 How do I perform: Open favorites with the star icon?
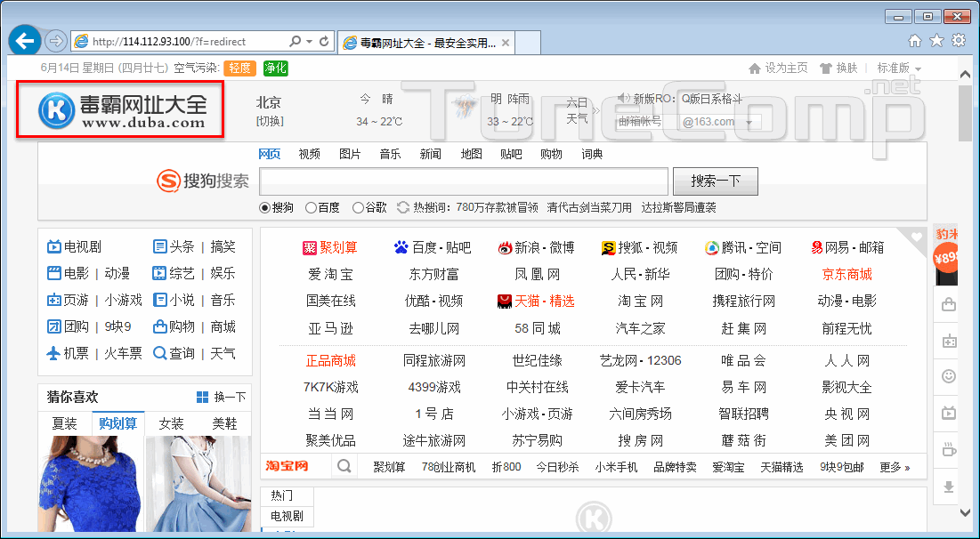pyautogui.click(x=936, y=41)
